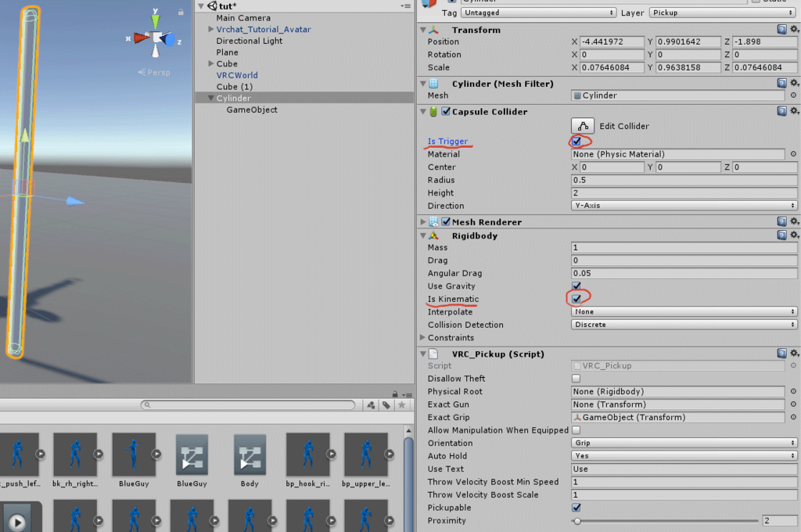Screen dimensions: 801x532
Task: Click the red X axis gizmo cone
Action: coord(142,38)
